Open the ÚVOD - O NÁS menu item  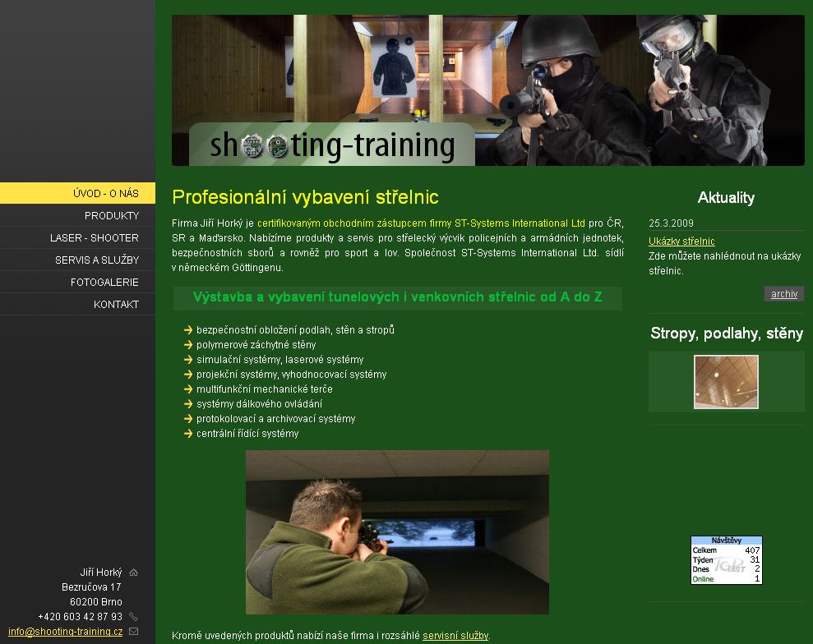click(x=78, y=193)
